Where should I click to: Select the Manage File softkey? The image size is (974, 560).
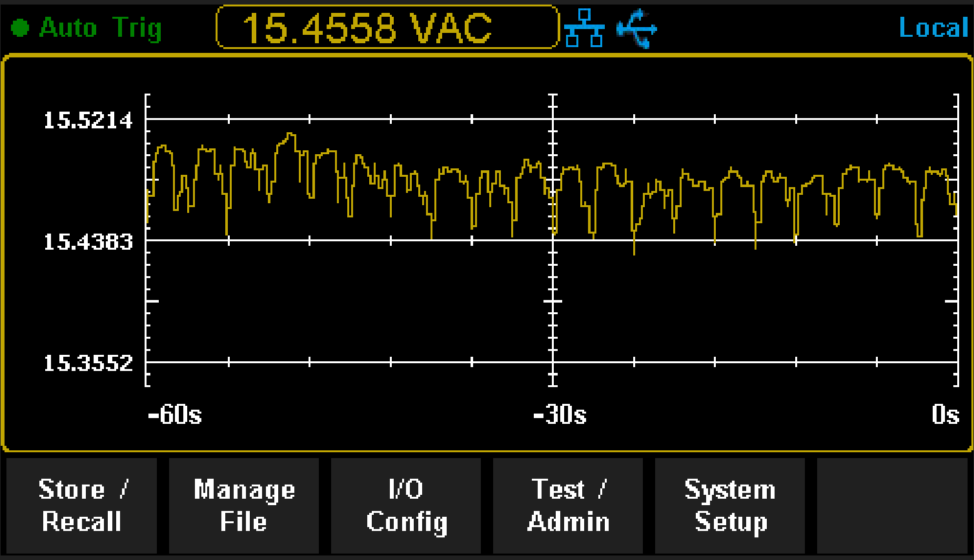pyautogui.click(x=243, y=506)
